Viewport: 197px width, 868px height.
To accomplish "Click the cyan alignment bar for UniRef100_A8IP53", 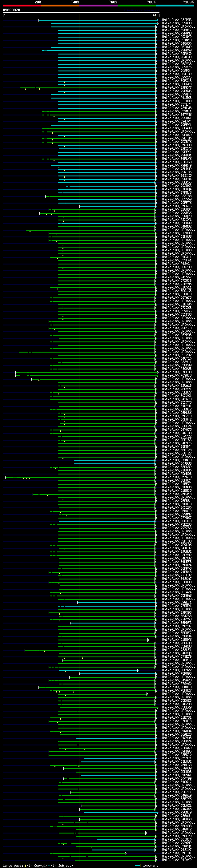I will coord(98,20).
